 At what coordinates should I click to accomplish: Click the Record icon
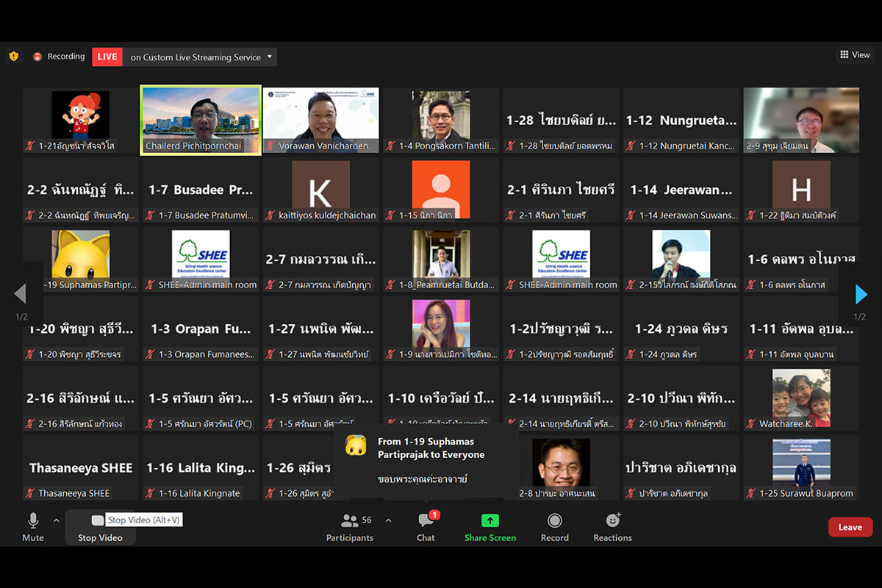[x=555, y=520]
